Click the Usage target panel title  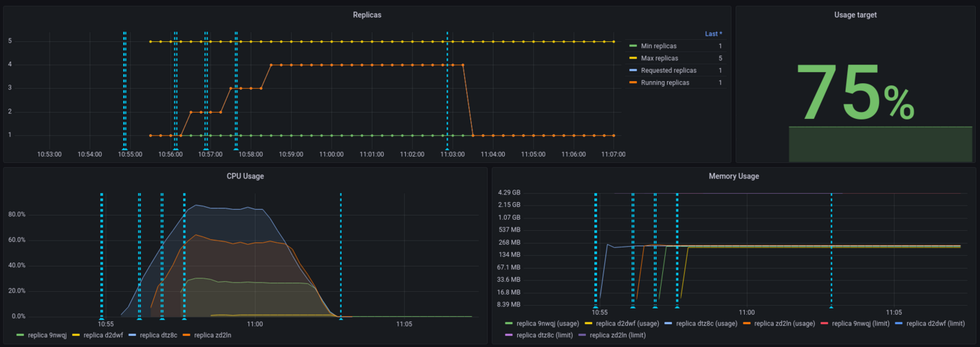point(855,15)
